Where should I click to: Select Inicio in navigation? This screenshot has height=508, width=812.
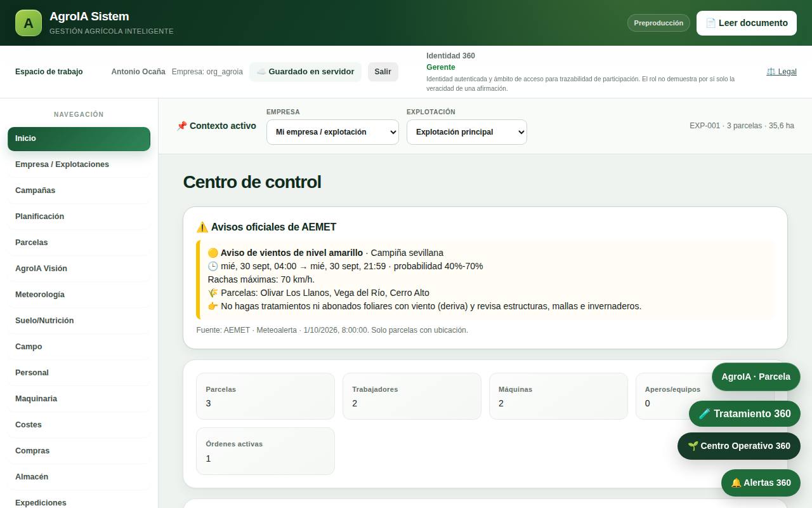(79, 138)
